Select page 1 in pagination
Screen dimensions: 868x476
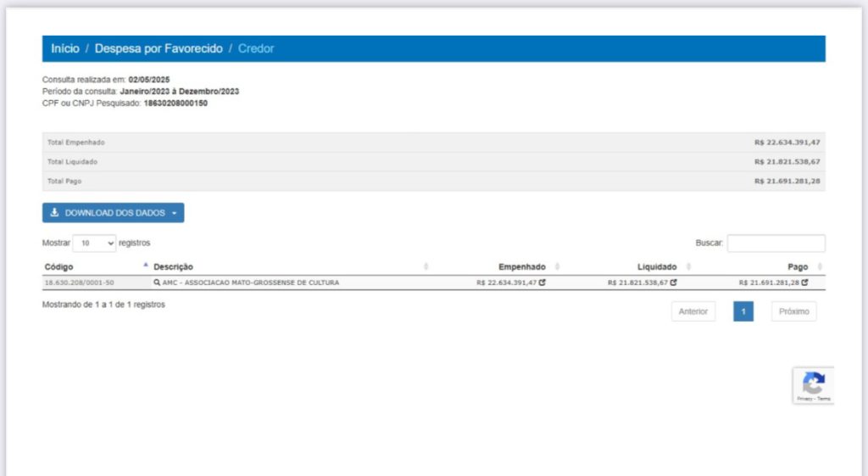(743, 311)
